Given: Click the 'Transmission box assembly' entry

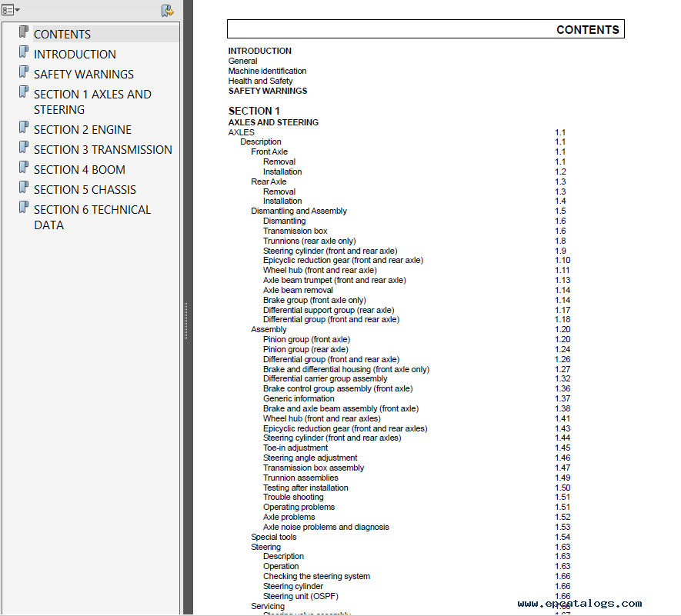Looking at the screenshot, I should click(x=314, y=468).
